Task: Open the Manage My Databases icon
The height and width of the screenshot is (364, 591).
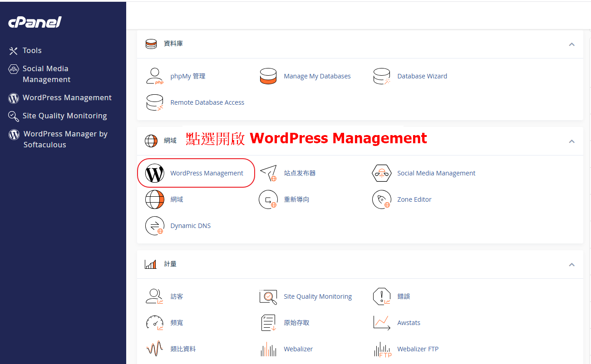Action: (x=268, y=76)
